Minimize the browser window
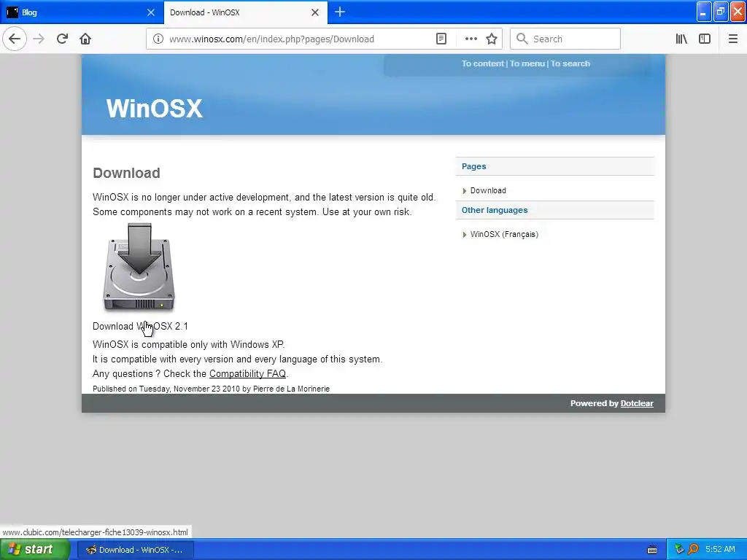Screen dimensions: 747x560 click(704, 12)
